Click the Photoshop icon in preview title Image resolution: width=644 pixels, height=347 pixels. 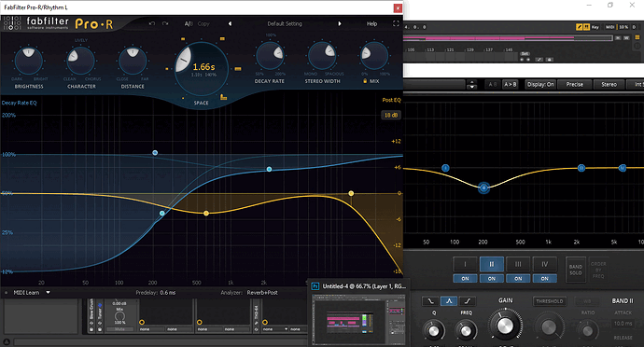[315, 286]
